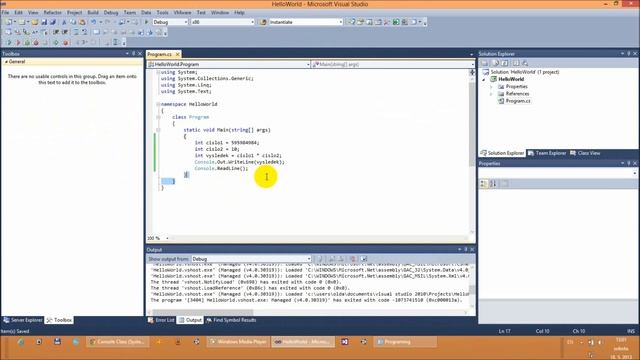
Task: Open Console Class taskbar item
Action: (x=117, y=342)
